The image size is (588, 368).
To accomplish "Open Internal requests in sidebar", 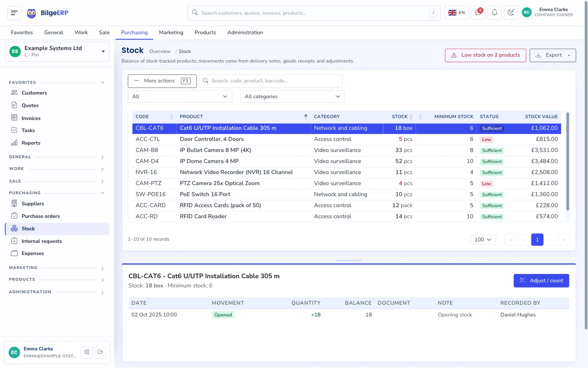I will tap(42, 241).
